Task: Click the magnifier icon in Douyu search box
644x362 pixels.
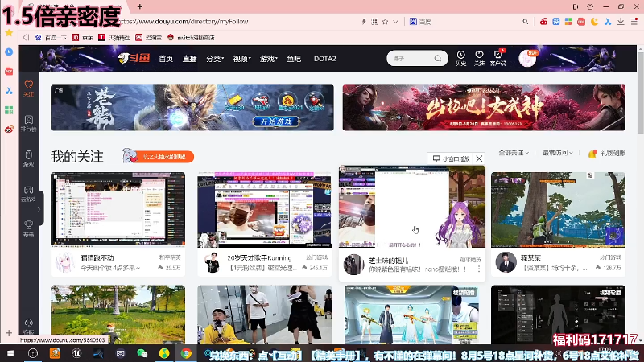Action: coord(438,58)
